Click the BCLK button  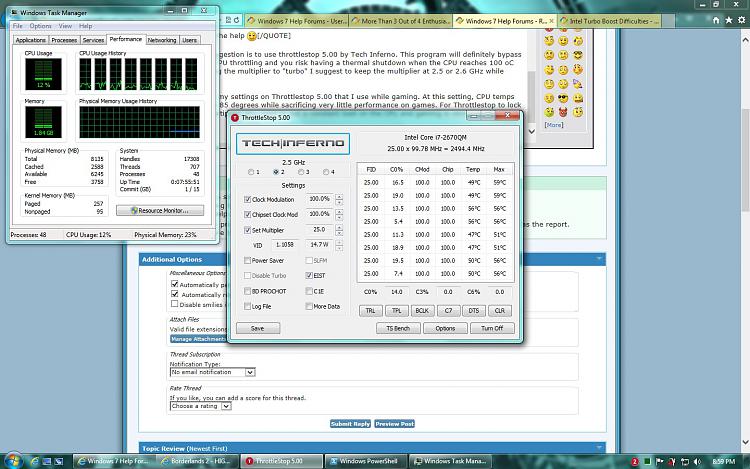(x=422, y=311)
